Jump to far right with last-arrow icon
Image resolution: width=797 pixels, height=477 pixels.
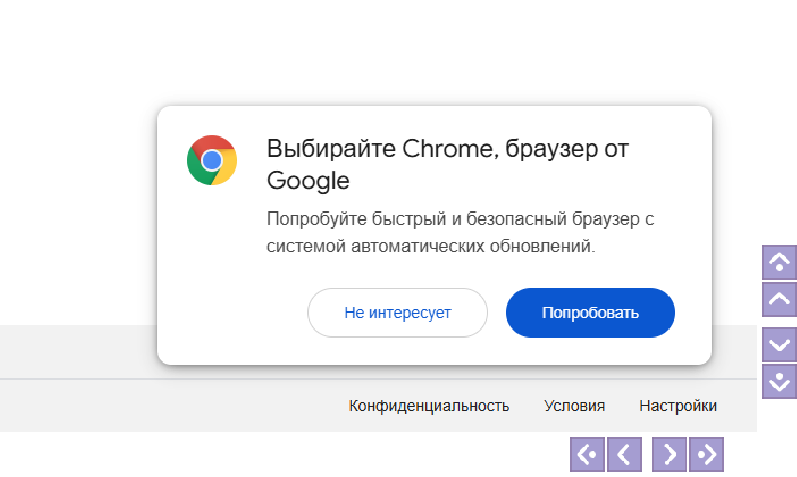(706, 454)
